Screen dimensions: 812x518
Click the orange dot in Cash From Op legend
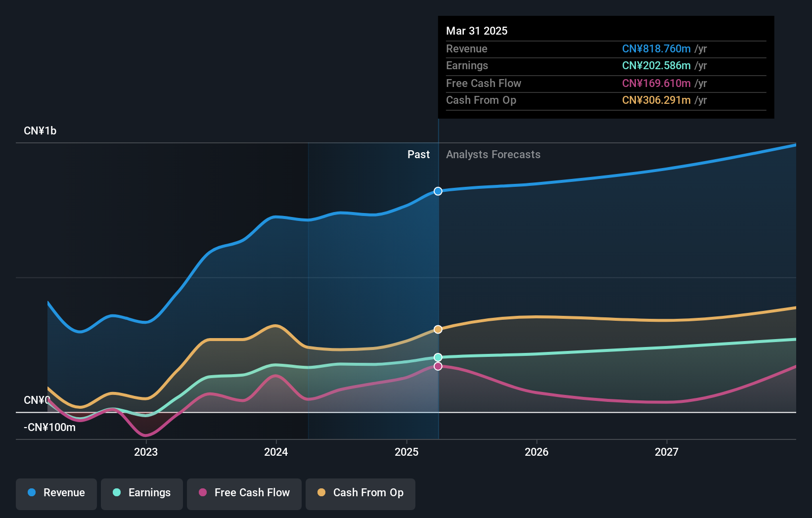pos(321,492)
